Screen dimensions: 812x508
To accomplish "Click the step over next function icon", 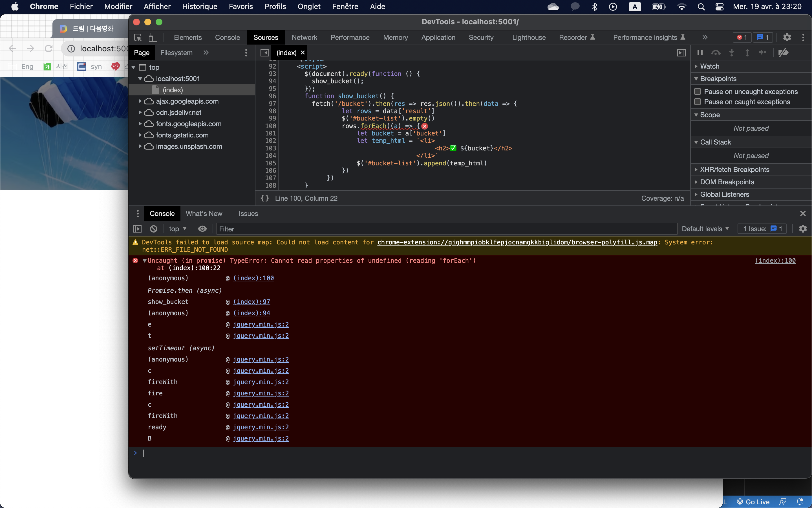I will tap(716, 52).
